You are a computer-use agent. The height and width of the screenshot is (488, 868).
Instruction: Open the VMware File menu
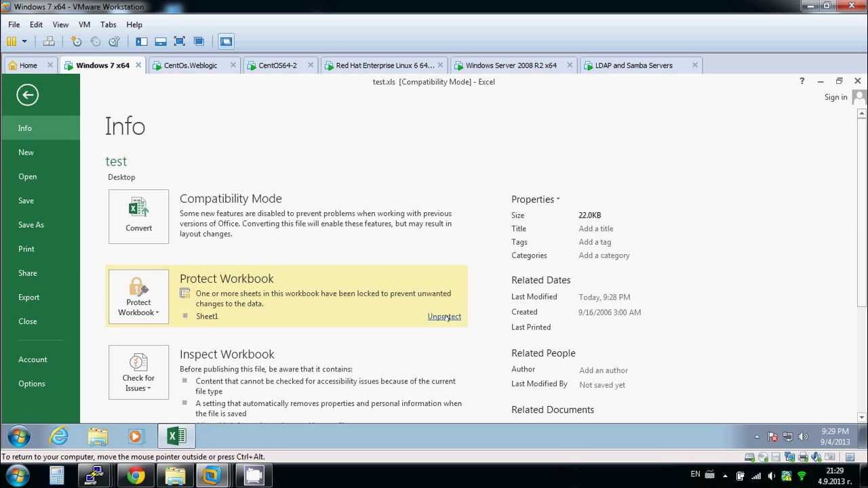point(14,24)
